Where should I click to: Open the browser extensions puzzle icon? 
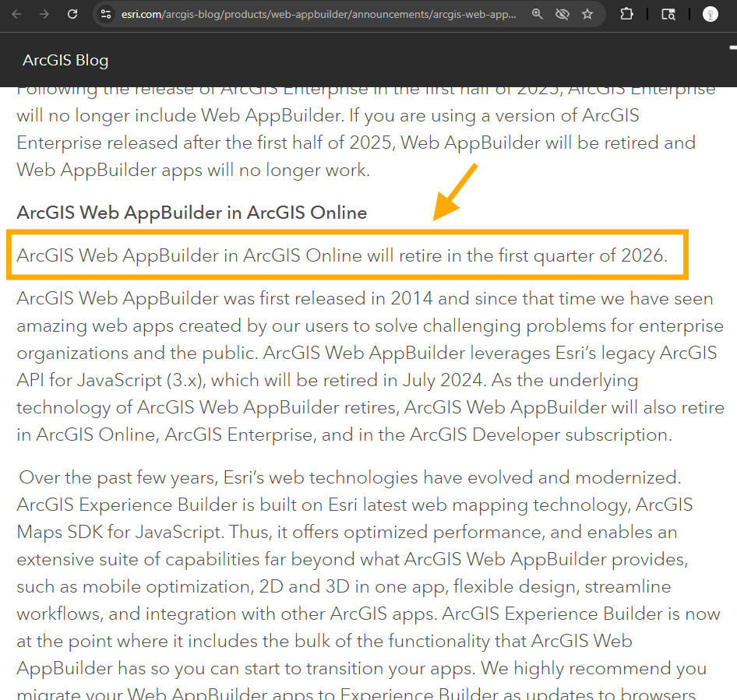(626, 14)
